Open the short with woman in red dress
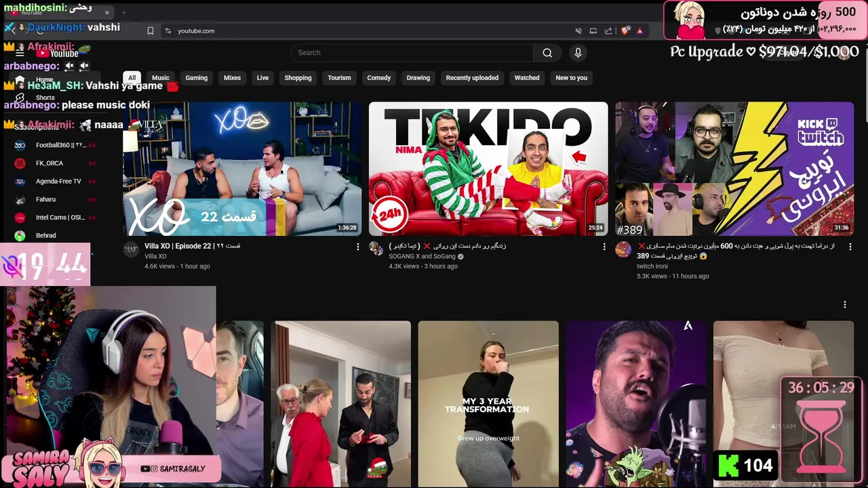This screenshot has height=488, width=868. tap(340, 404)
